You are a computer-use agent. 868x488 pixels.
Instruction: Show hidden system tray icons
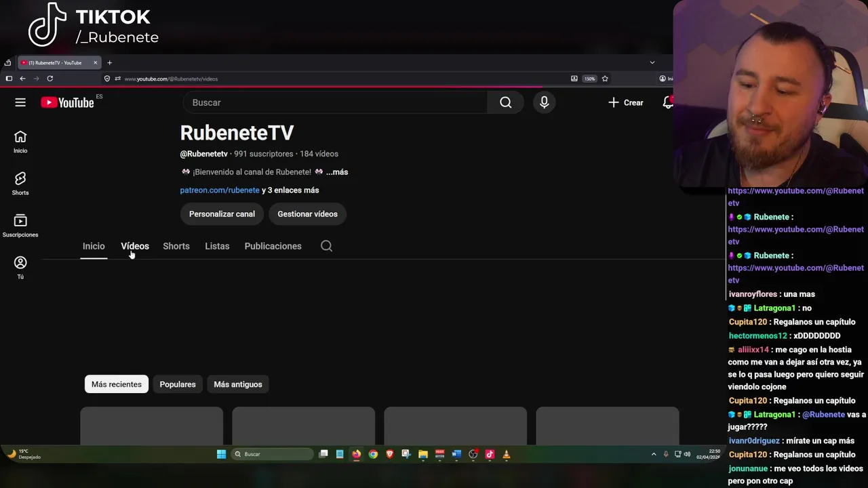pos(654,454)
